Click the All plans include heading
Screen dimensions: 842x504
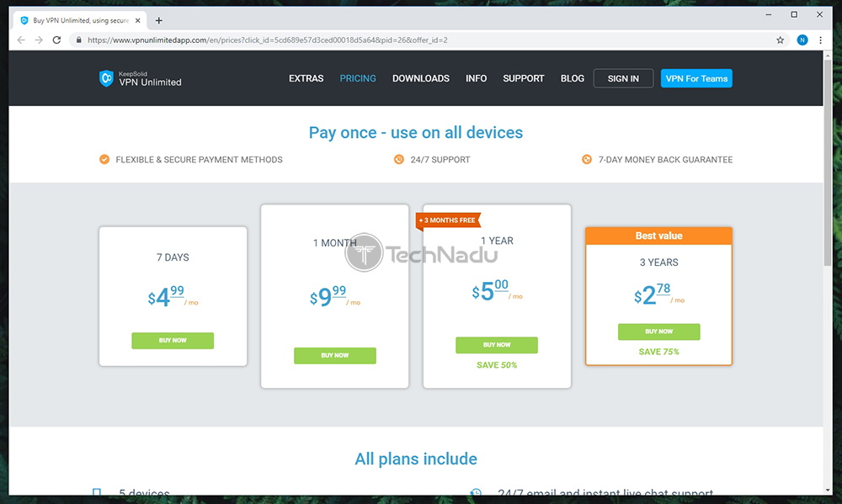pos(416,459)
